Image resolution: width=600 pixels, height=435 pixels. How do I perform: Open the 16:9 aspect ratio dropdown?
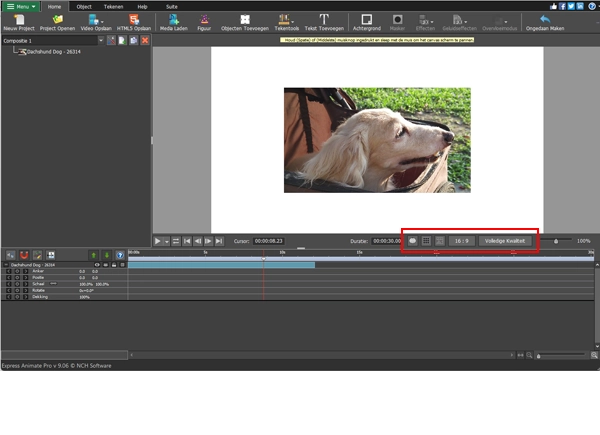point(461,241)
